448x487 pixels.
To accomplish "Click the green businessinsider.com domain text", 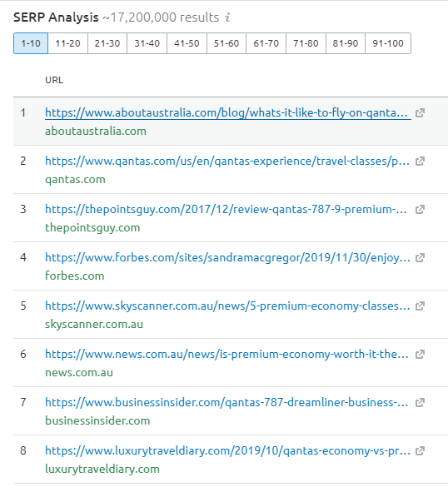I will (97, 420).
